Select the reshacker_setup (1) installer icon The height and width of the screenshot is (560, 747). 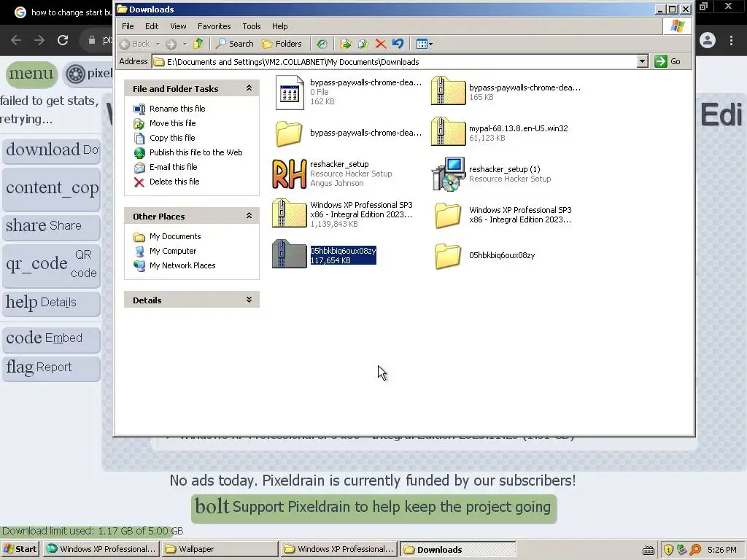coord(448,174)
